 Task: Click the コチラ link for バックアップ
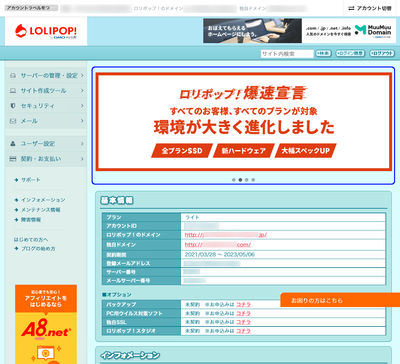click(x=243, y=305)
